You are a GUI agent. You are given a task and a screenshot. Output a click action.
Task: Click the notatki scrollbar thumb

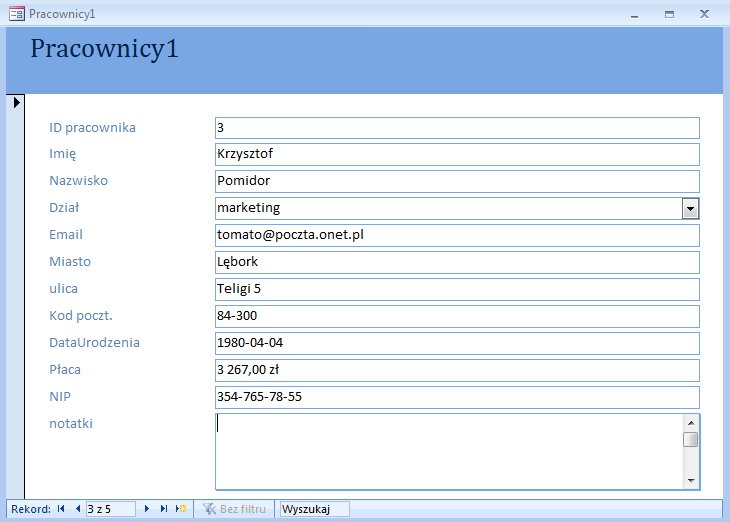point(691,440)
